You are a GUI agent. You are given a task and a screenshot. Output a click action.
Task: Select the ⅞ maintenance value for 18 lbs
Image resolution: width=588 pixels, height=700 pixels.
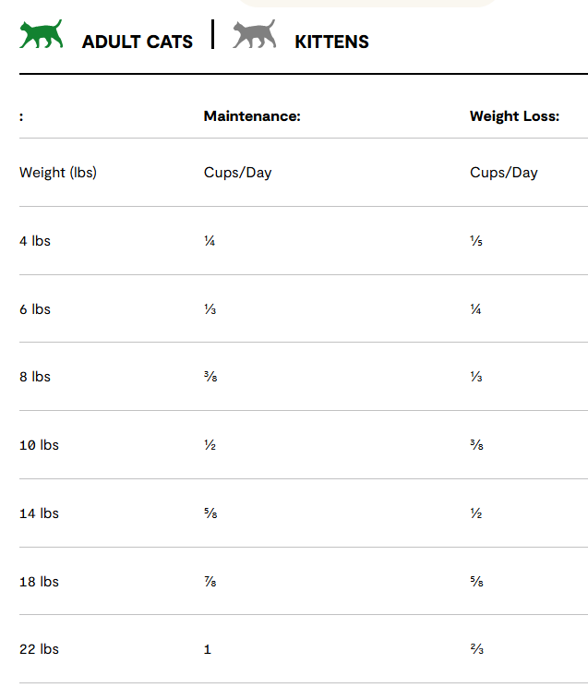(210, 582)
